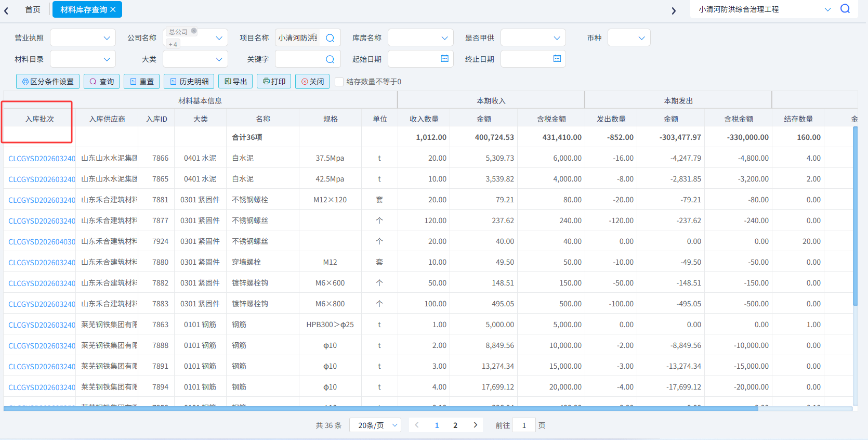This screenshot has height=440, width=868.
Task: Click the search magnifier in the top-right project box
Action: click(845, 9)
